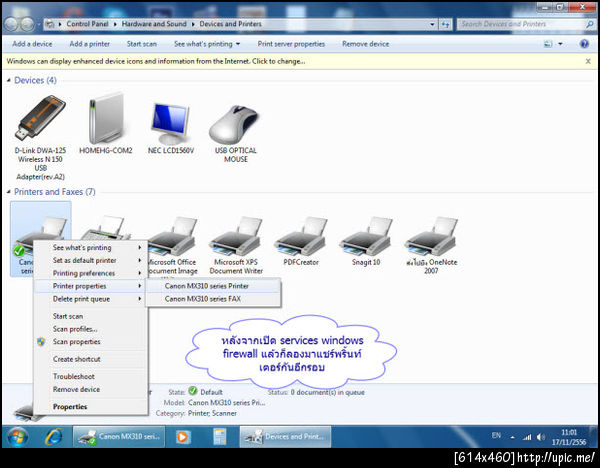Click Add a printer in toolbar
The height and width of the screenshot is (468, 600).
[90, 44]
